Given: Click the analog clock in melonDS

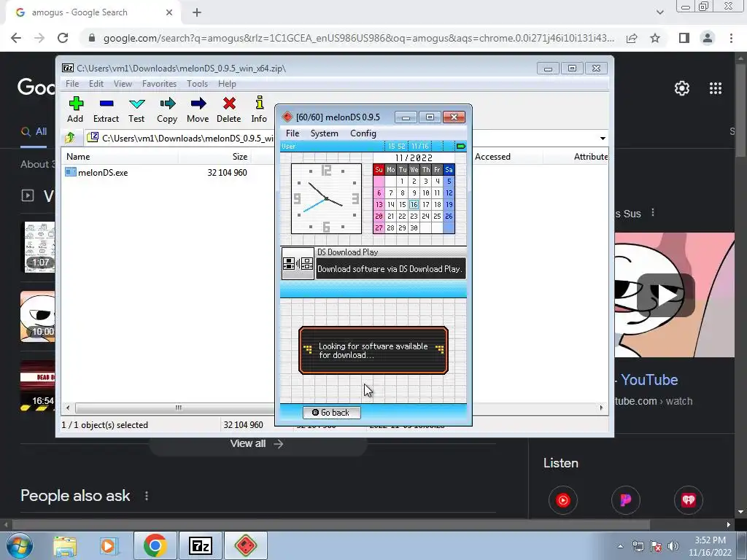Looking at the screenshot, I should (326, 198).
